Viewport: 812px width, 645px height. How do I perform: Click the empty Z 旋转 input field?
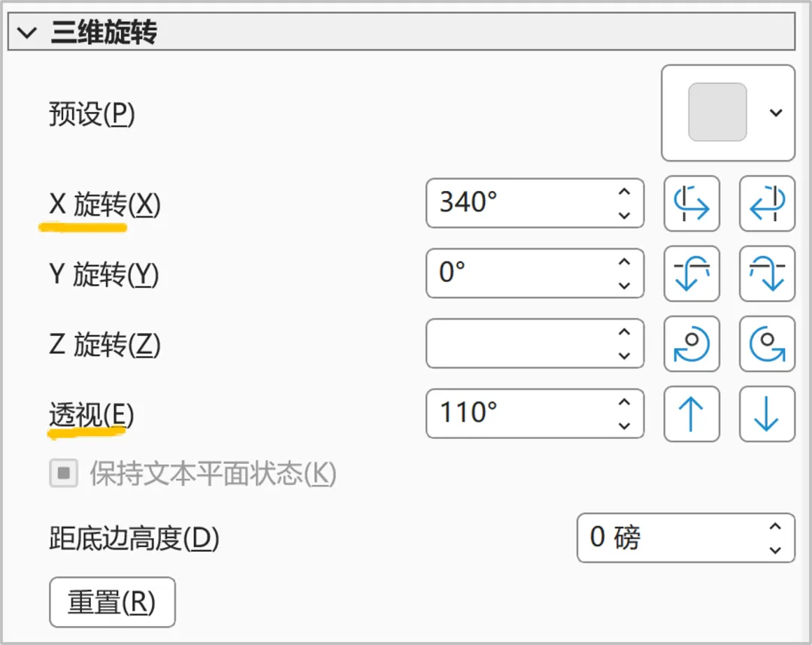[535, 344]
